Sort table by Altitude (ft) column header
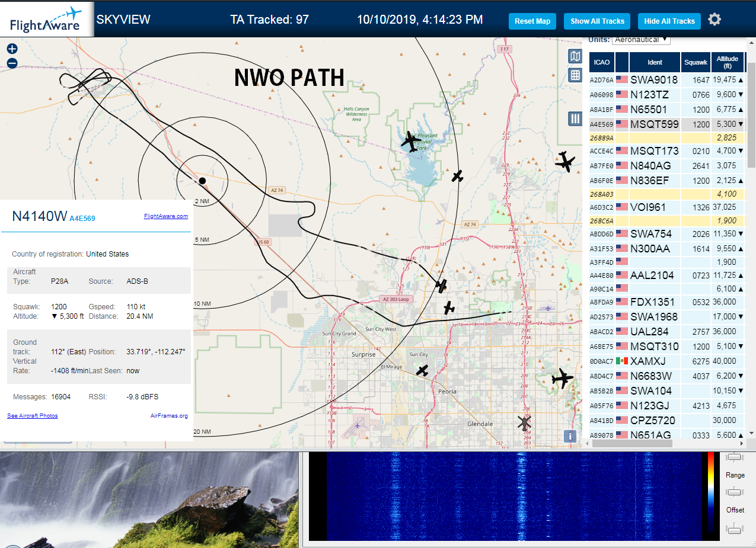Viewport: 756px width, 548px height. tap(728, 62)
